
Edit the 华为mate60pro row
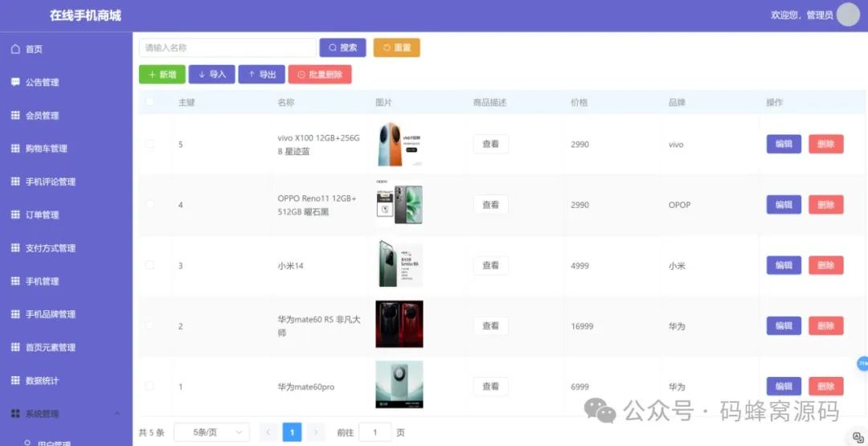784,387
